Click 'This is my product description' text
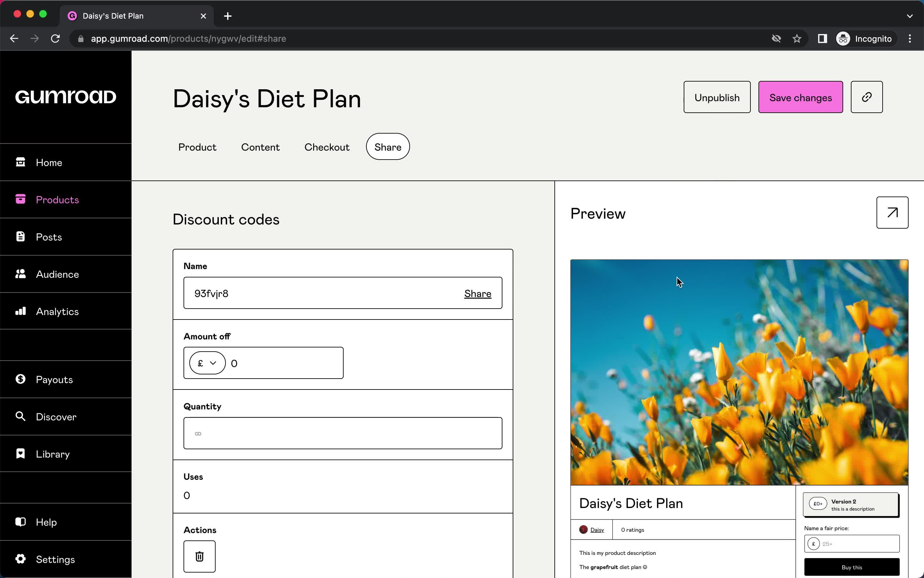 coord(617,553)
